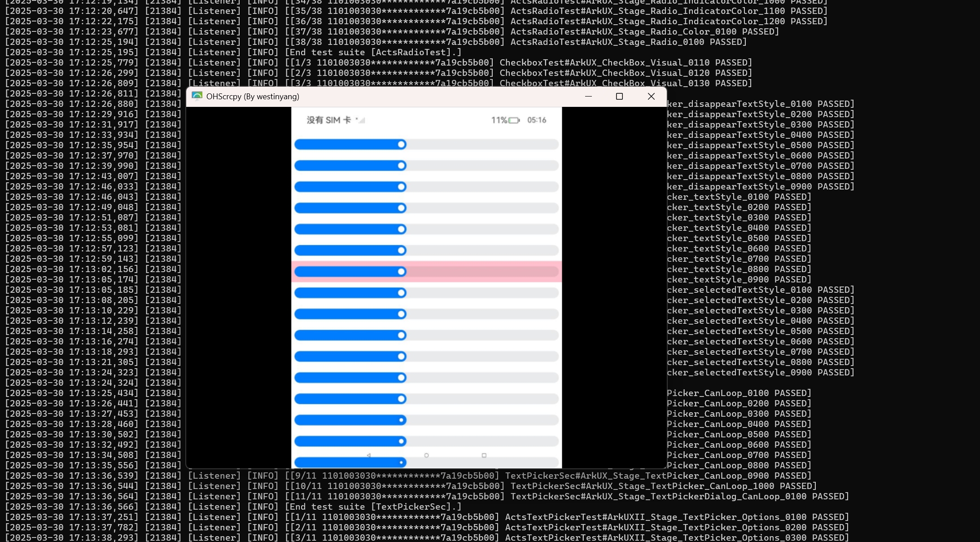Click the 'OHScrcpy (By westinyang)' title text
The image size is (980, 542).
click(253, 97)
